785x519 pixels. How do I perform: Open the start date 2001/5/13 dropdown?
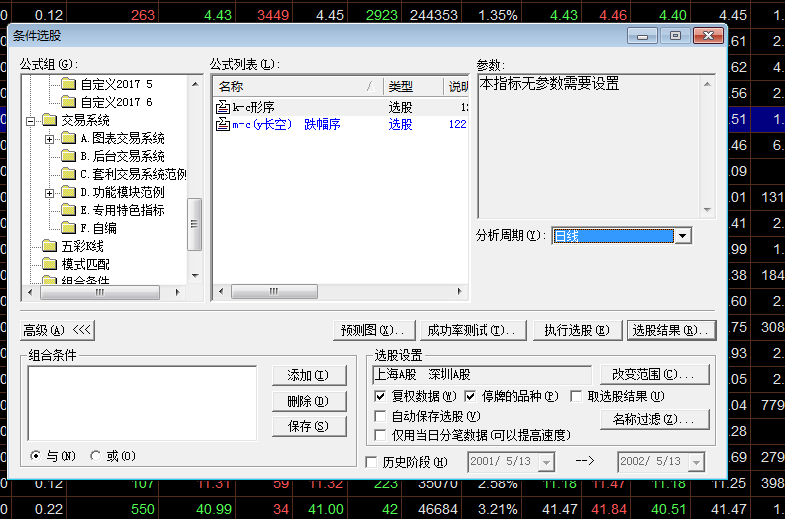point(546,462)
